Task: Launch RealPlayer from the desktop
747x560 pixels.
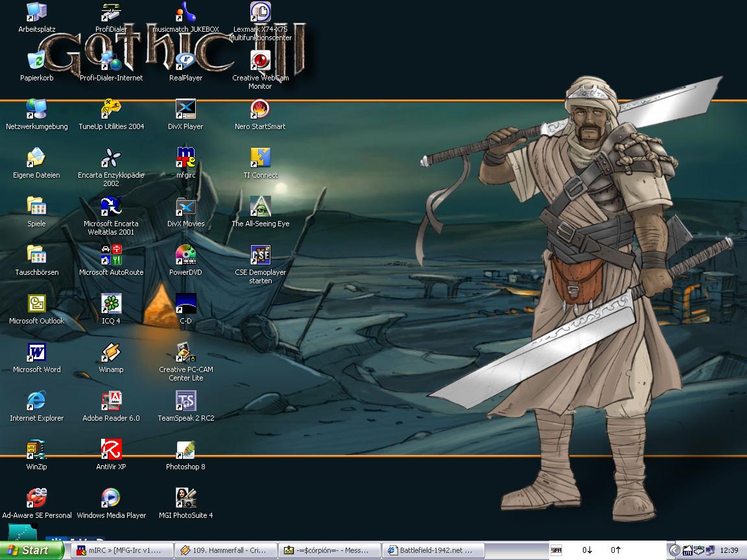Action: point(185,66)
